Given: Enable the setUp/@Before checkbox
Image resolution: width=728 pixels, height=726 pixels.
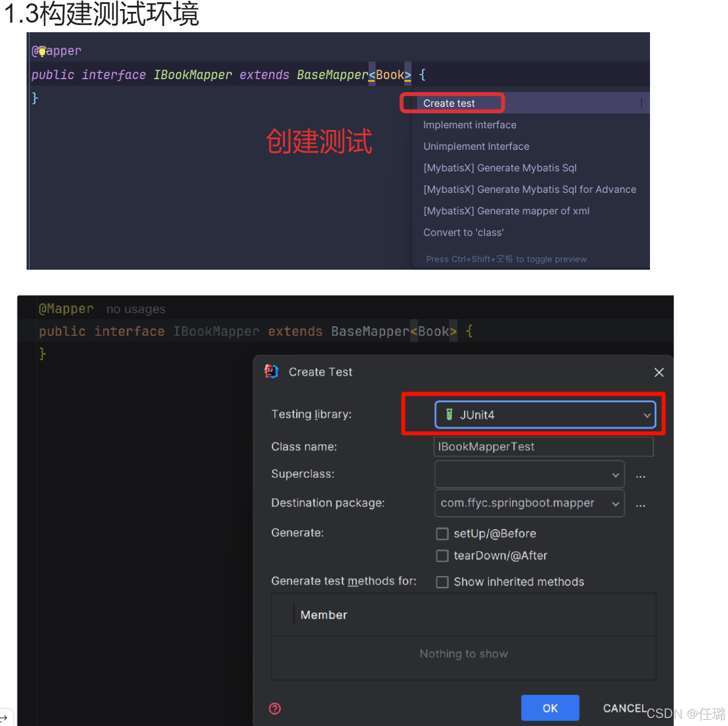Looking at the screenshot, I should click(x=443, y=534).
